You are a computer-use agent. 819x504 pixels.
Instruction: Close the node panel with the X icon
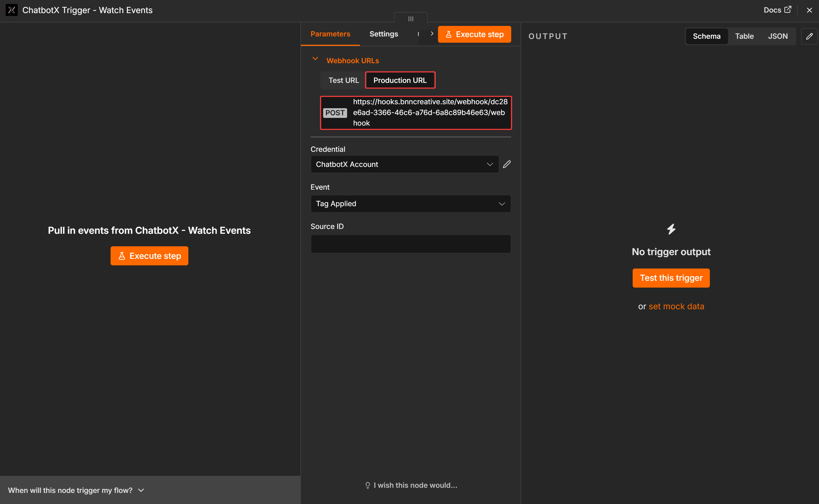(809, 10)
